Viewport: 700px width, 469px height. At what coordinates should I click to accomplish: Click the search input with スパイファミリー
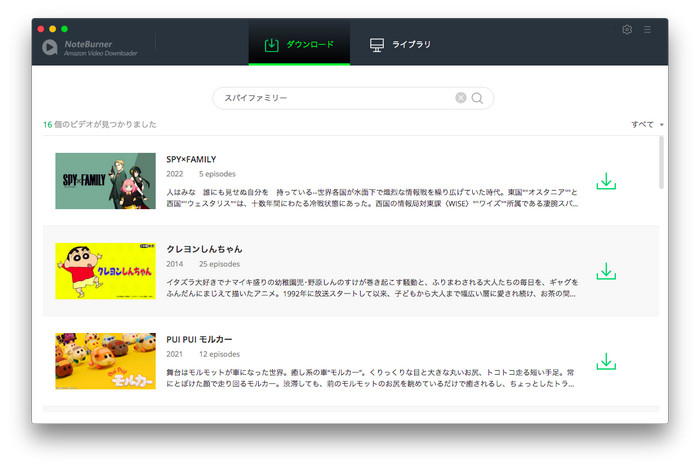coord(353,98)
